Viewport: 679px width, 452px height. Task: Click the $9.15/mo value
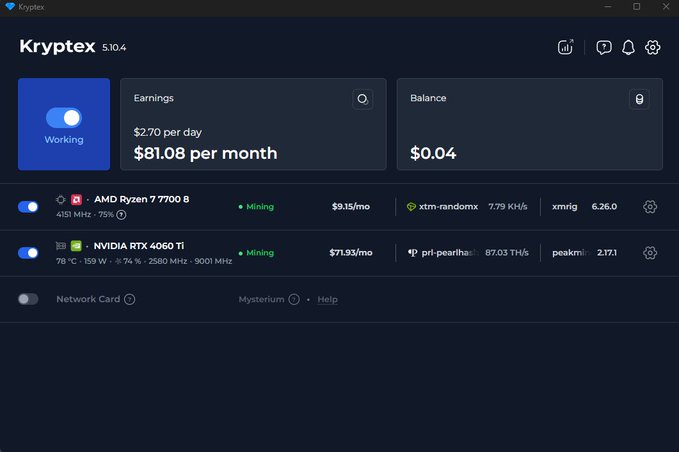click(x=351, y=207)
